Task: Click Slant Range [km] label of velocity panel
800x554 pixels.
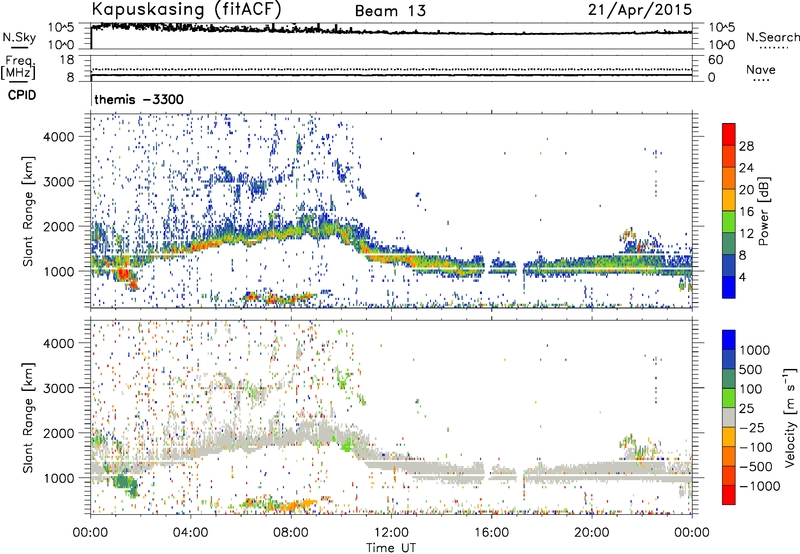Action: (28, 417)
